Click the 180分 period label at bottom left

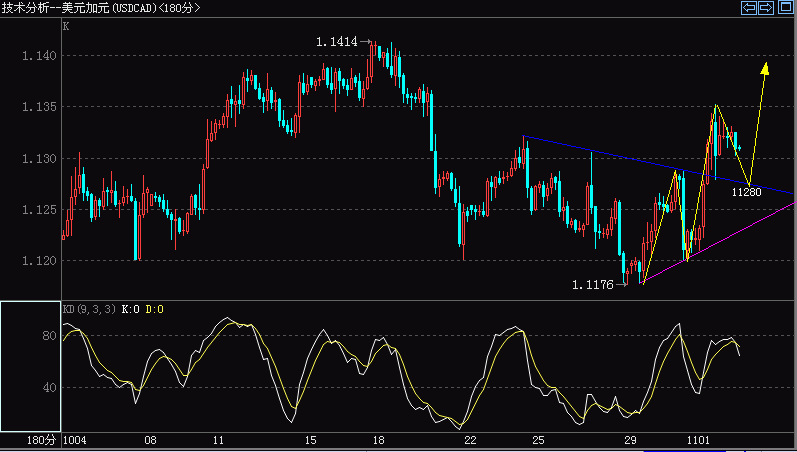41,440
